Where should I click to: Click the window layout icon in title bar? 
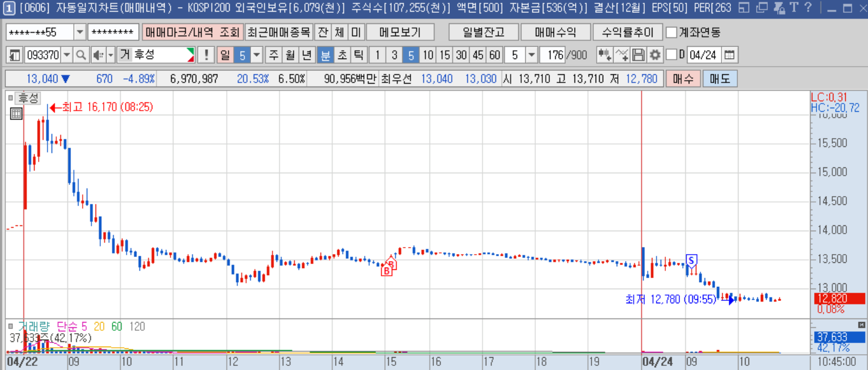coord(744,8)
